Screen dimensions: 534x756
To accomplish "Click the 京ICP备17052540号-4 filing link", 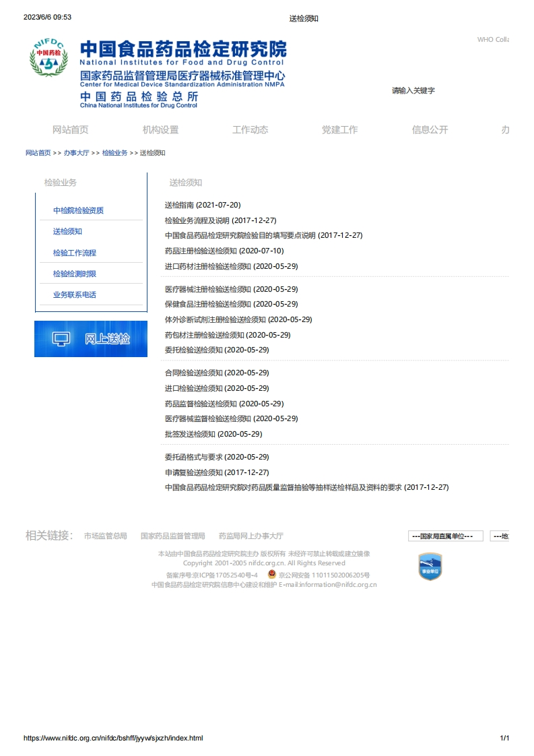I will (211, 575).
